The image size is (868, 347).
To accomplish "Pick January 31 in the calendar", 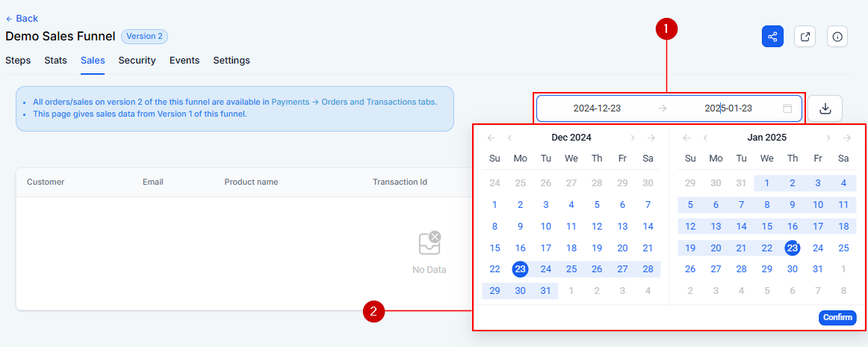I will tap(818, 269).
